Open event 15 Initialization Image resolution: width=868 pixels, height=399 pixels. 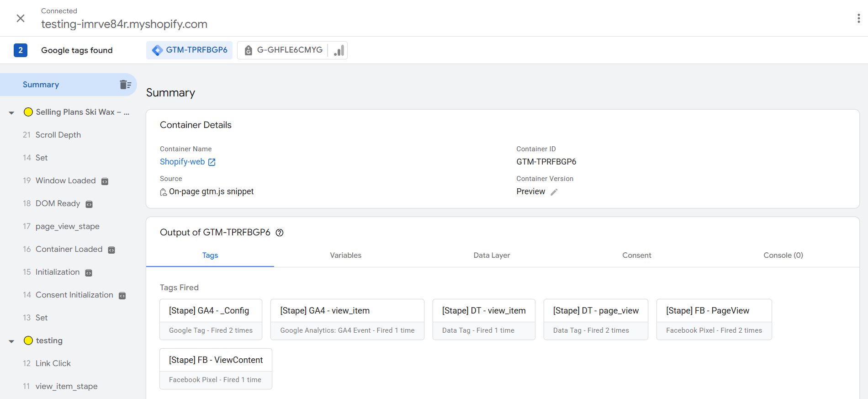click(x=52, y=272)
